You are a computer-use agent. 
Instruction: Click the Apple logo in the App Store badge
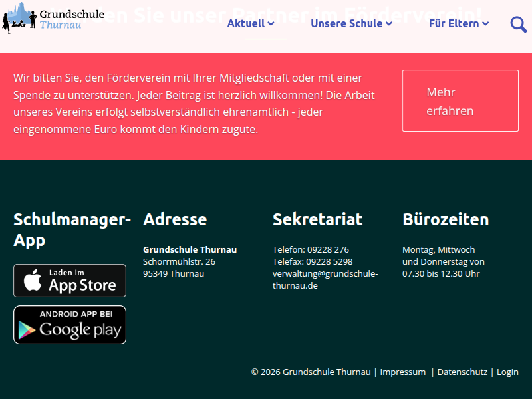click(x=33, y=281)
